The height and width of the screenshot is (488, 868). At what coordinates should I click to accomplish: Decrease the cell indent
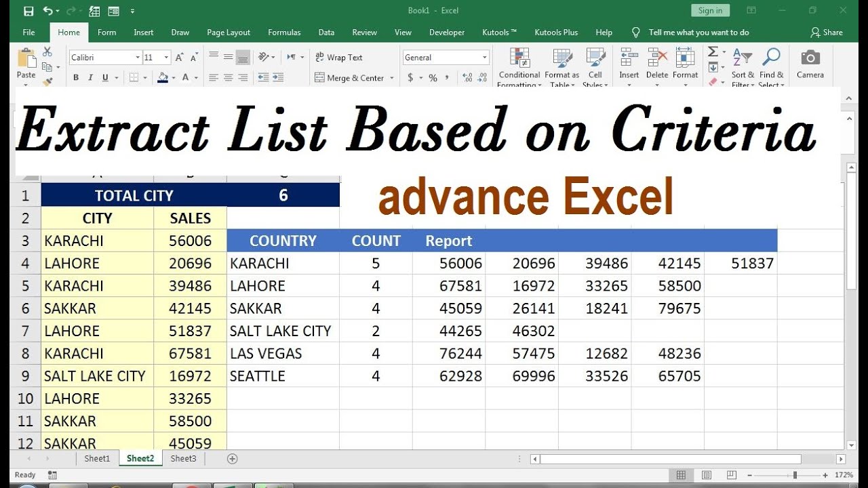[x=263, y=78]
